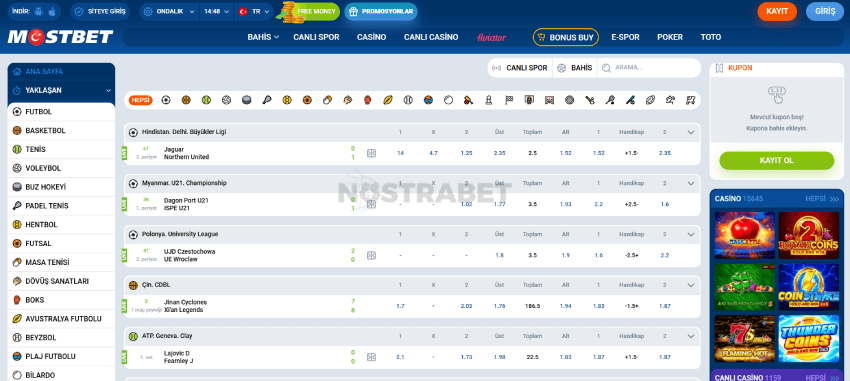Viewport: 850px width, 381px height.
Task: Filter events by boxing glove icon in sport bar
Action: 368,100
